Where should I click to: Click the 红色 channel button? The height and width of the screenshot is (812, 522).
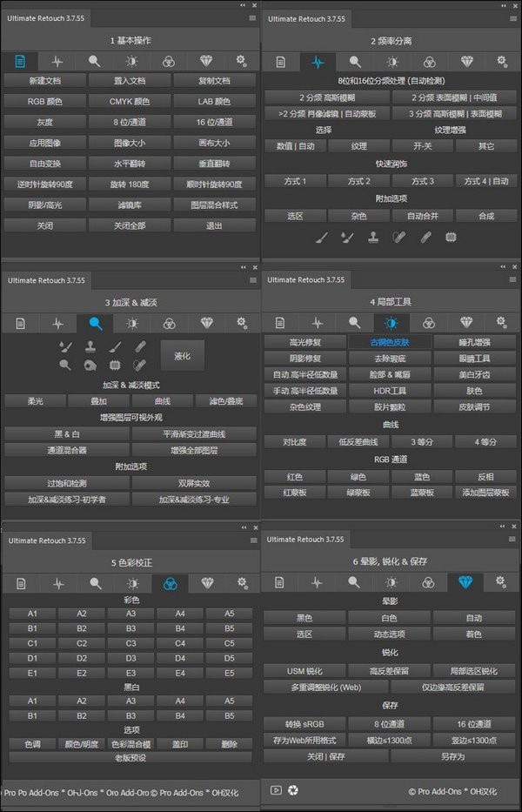[295, 476]
